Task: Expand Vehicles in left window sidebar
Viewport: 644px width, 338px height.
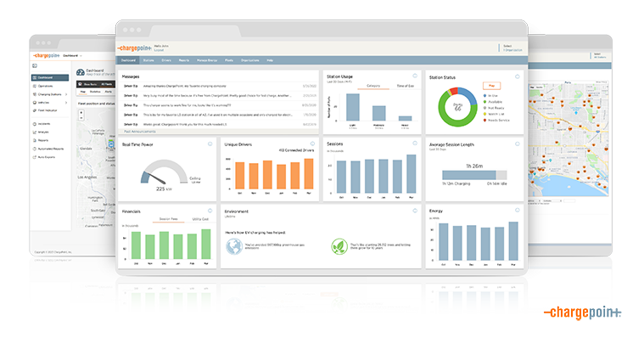Action: point(66,103)
